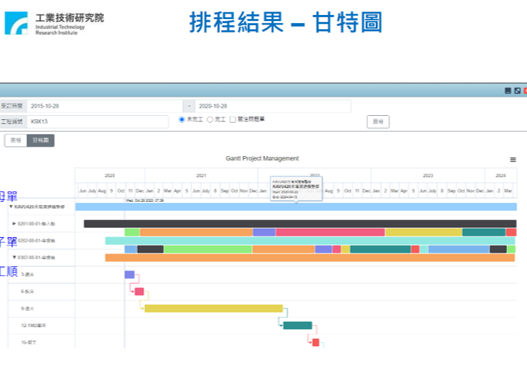Select the long yellow task bar
Image resolution: width=527 pixels, height=382 pixels.
click(x=214, y=308)
